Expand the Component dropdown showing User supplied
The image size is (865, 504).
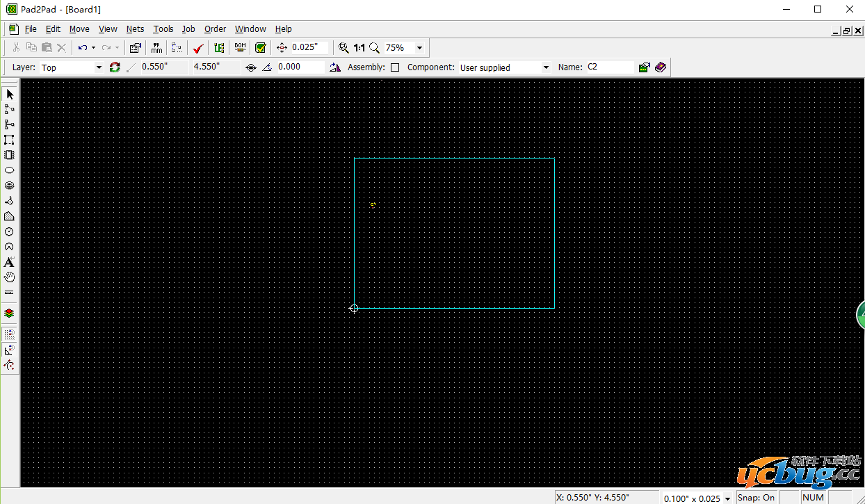pyautogui.click(x=546, y=67)
